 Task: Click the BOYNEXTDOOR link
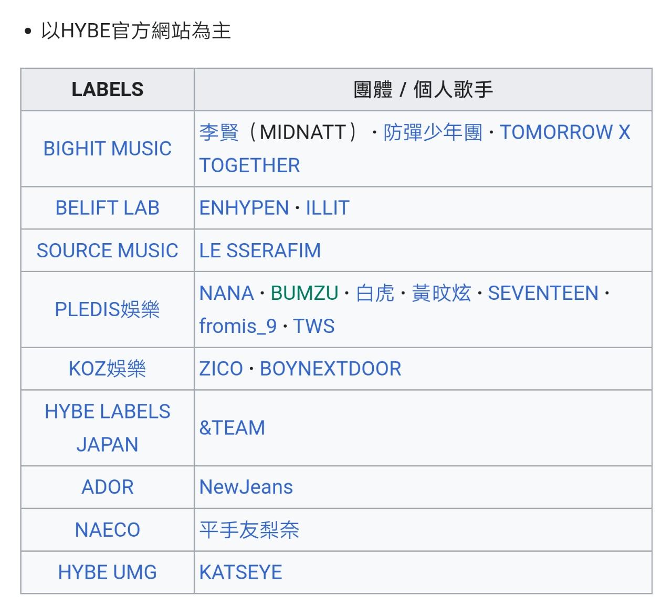coord(330,369)
